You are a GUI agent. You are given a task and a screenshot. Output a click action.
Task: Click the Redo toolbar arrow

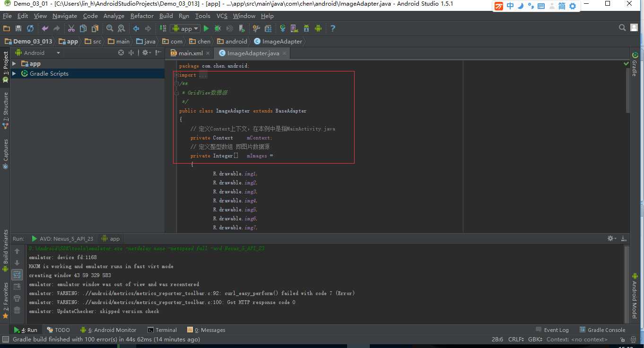(x=57, y=28)
